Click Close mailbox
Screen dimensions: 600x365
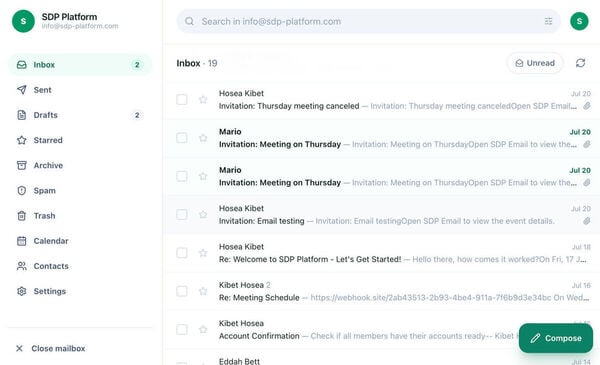[58, 349]
